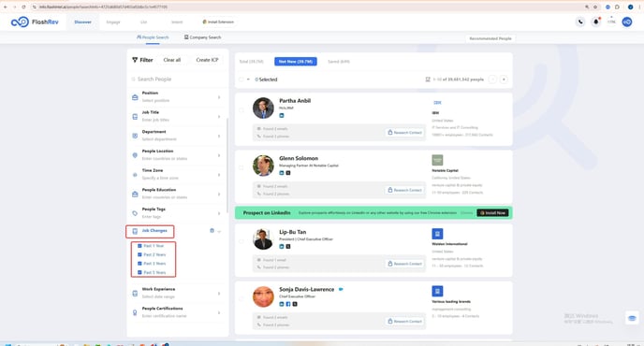Click Install Now on LinkedIn banner
Image resolution: width=644 pixels, height=346 pixels.
[492, 213]
